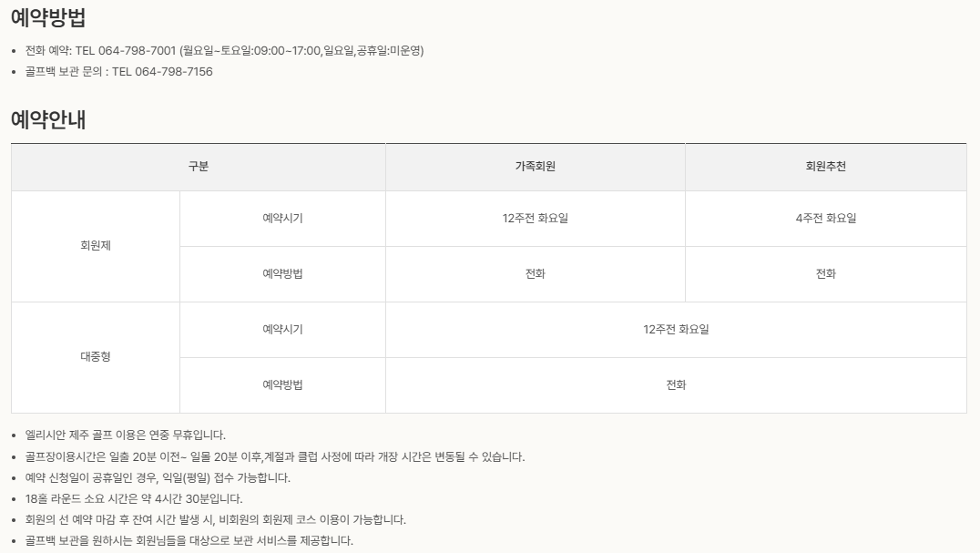Viewport: 980px width, 553px height.
Task: Click the 예약안내 section heading
Action: [x=48, y=119]
